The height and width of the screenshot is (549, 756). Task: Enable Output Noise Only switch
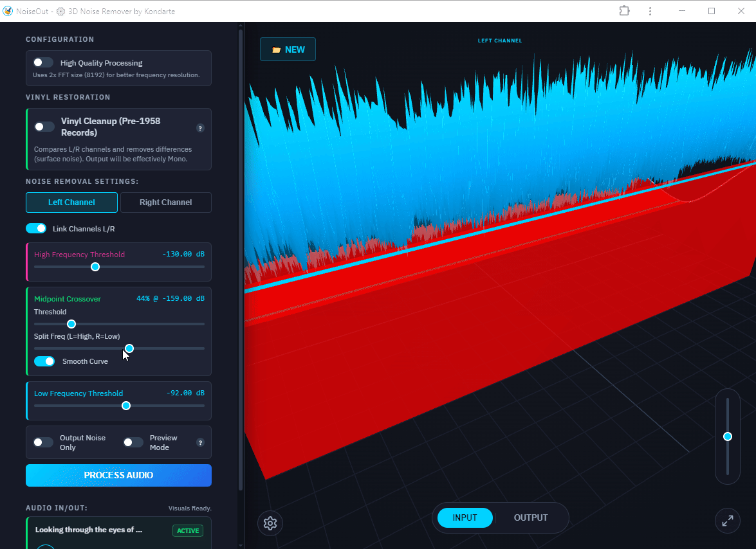pos(43,442)
